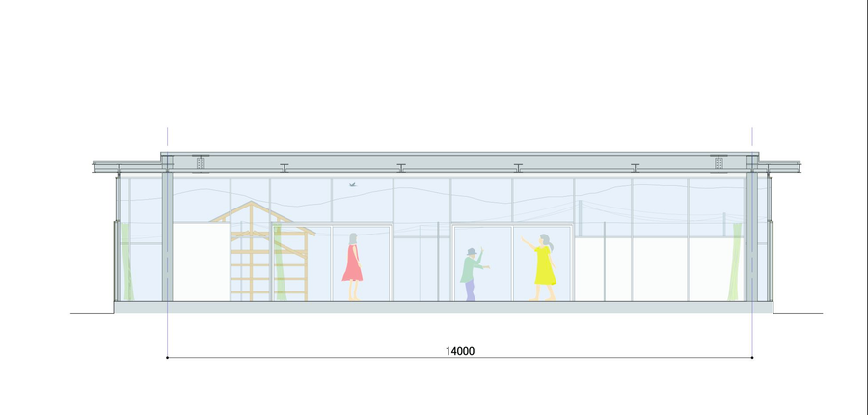Click the child wearing the hat
Viewport: 868px width, 415px height.
coord(470,273)
